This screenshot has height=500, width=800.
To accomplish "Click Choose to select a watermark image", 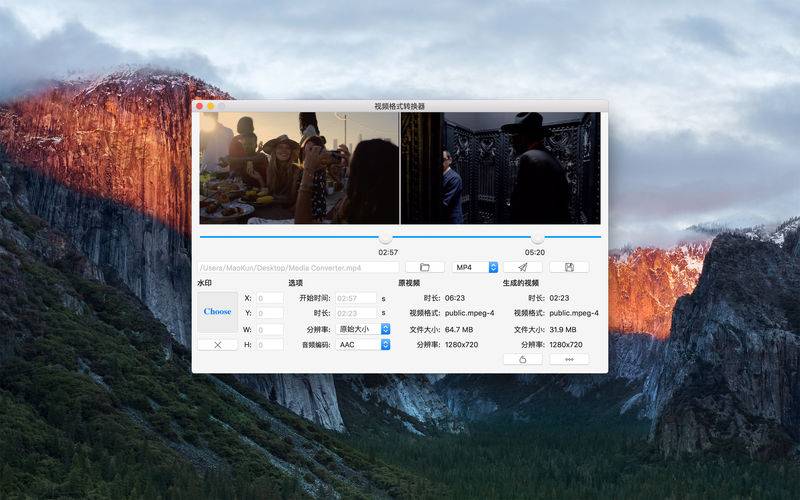I will coord(217,312).
